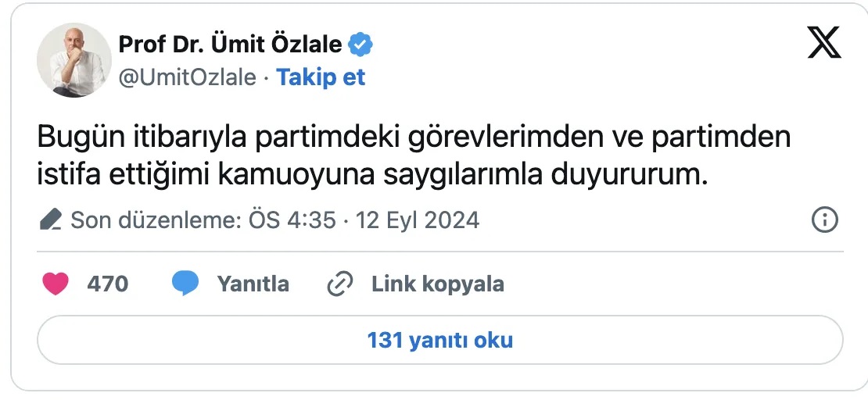Click the Link kopyala label

tap(437, 284)
